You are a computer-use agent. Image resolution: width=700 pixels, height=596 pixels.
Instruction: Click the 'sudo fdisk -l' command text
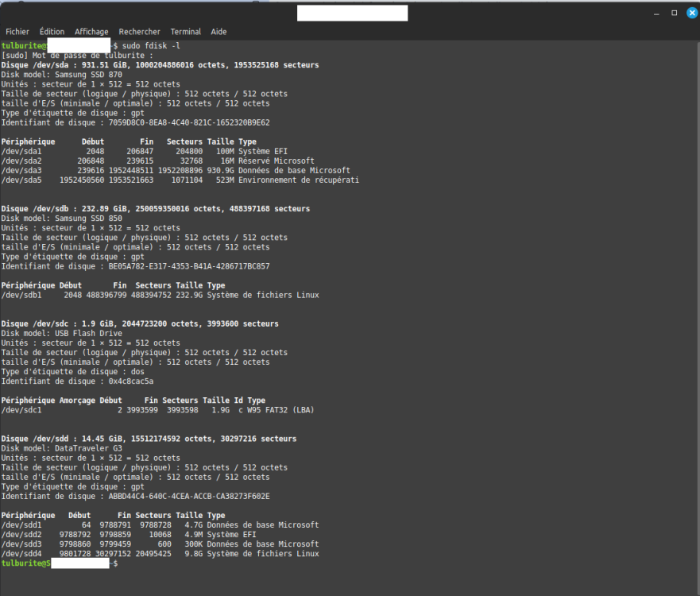tap(151, 46)
